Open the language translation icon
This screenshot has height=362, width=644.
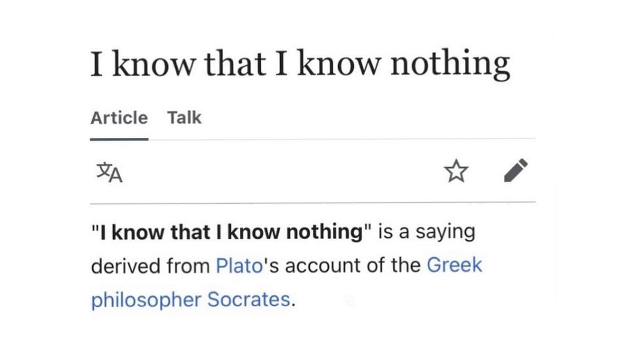pyautogui.click(x=111, y=172)
